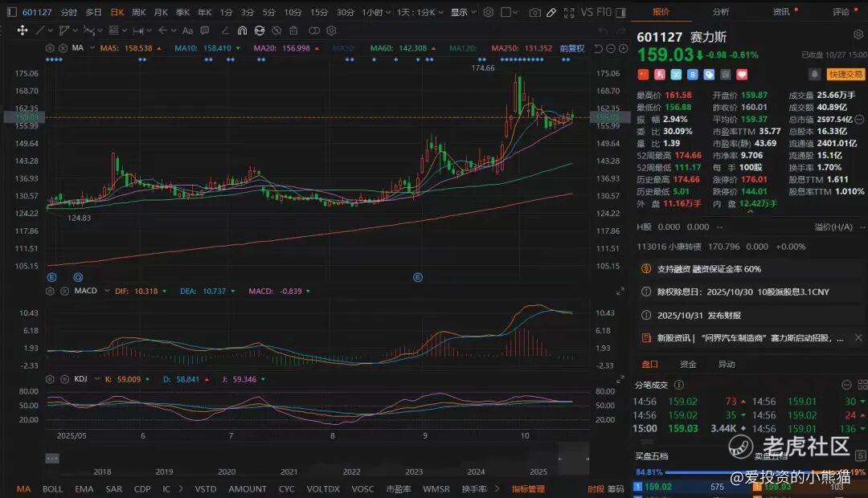Open chart settings gear in top bar
Screen dimensions: 868x498
(489, 11)
